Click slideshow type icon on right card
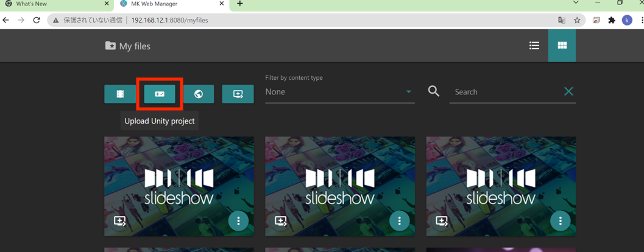Image resolution: width=644 pixels, height=252 pixels. 442,222
